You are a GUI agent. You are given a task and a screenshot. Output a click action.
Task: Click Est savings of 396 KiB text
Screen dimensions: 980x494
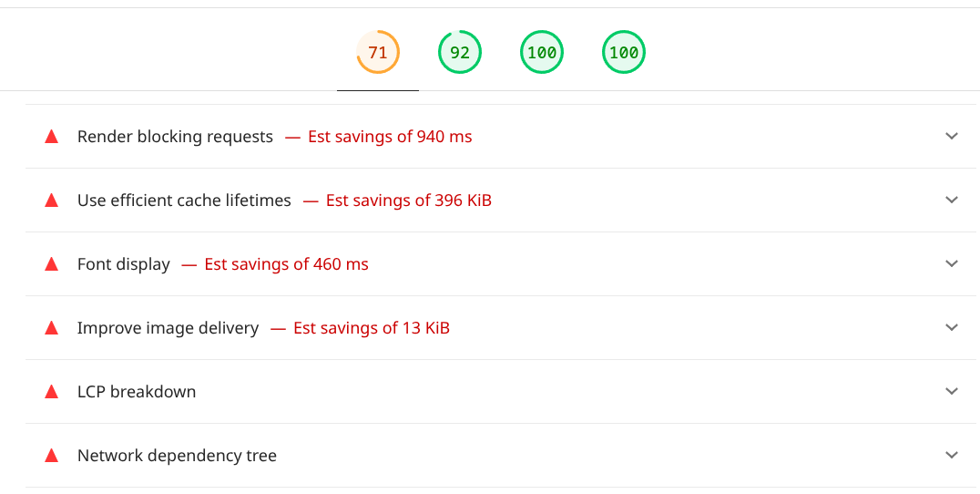click(408, 201)
